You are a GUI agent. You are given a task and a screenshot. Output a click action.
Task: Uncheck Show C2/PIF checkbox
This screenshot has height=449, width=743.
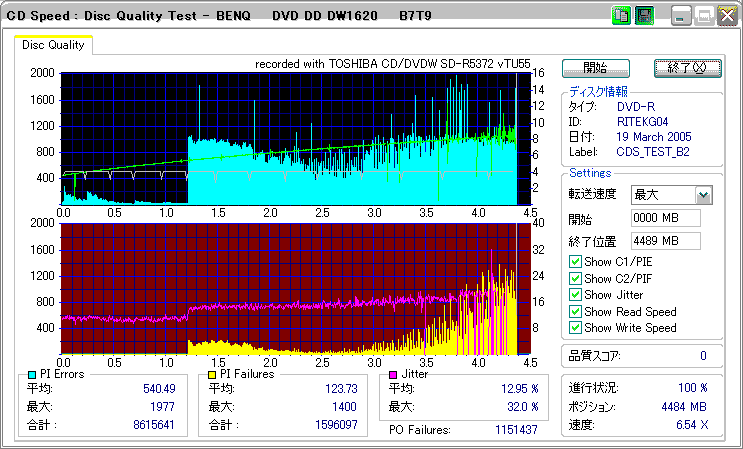(575, 278)
